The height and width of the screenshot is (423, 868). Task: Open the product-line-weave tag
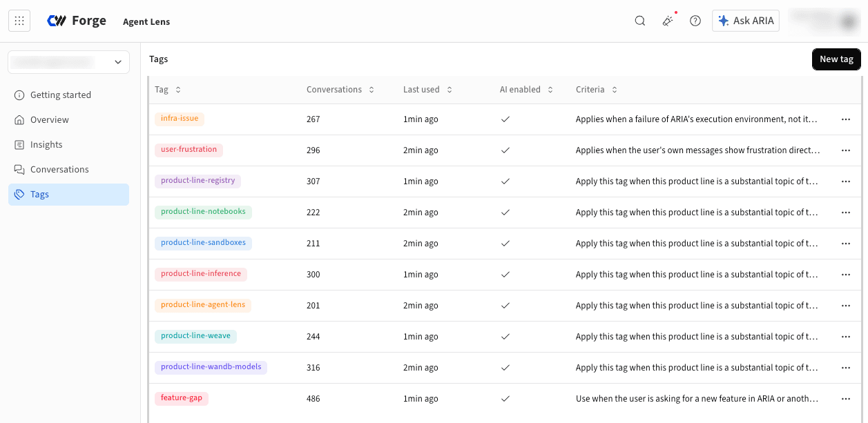195,336
